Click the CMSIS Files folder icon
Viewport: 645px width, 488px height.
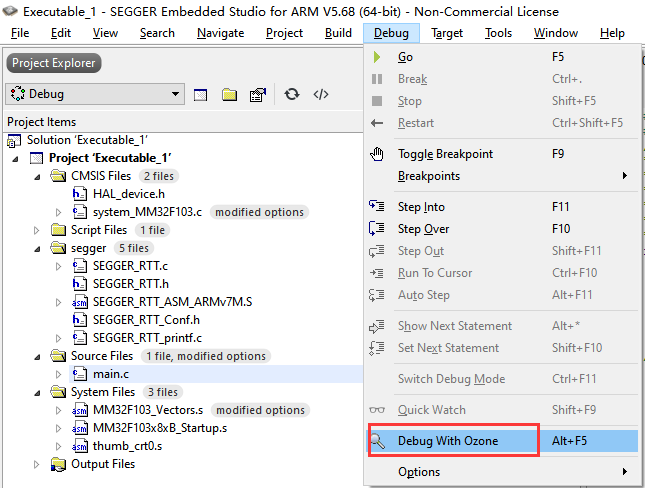click(58, 176)
